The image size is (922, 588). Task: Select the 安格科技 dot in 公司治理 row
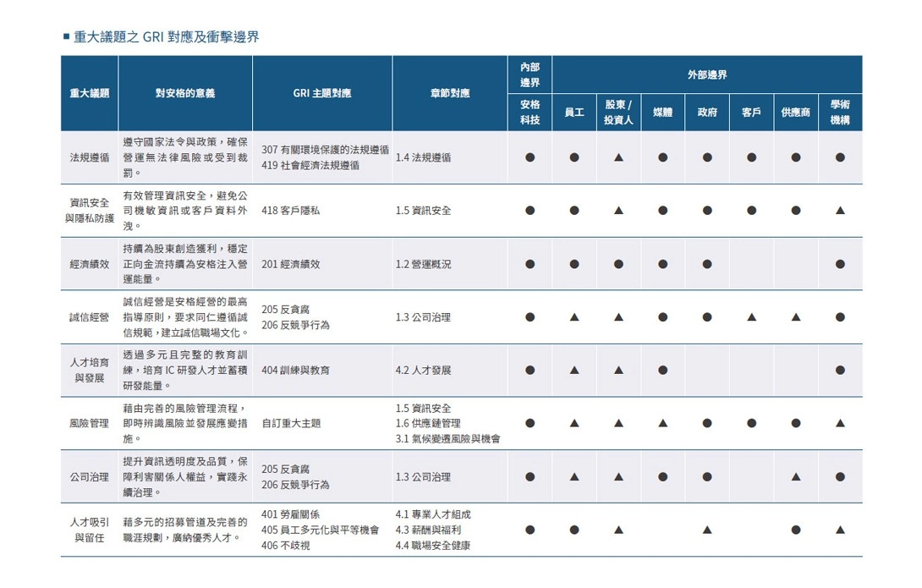[531, 477]
